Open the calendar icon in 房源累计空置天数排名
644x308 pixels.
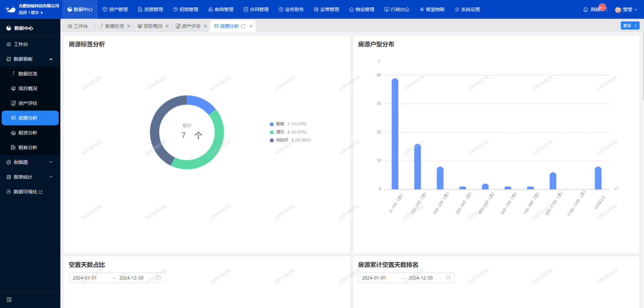click(x=448, y=278)
